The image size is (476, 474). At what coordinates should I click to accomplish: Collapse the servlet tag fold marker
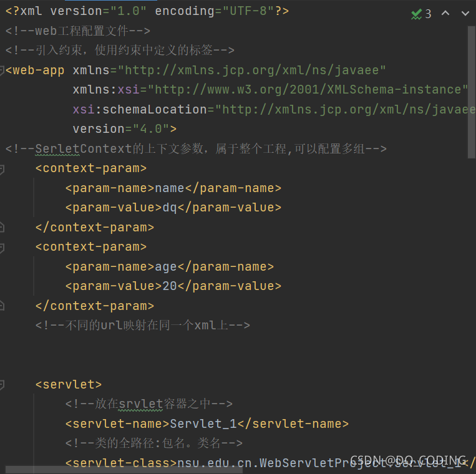click(x=1, y=385)
